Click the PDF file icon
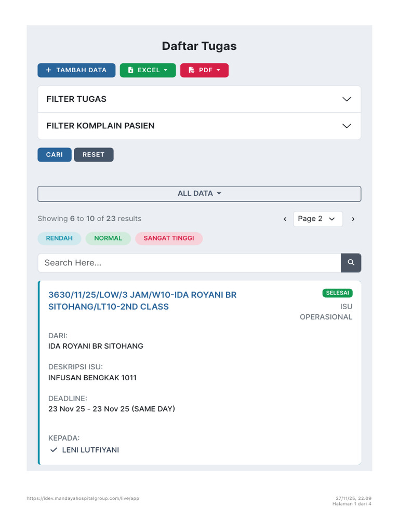The image size is (399, 532). click(x=191, y=70)
